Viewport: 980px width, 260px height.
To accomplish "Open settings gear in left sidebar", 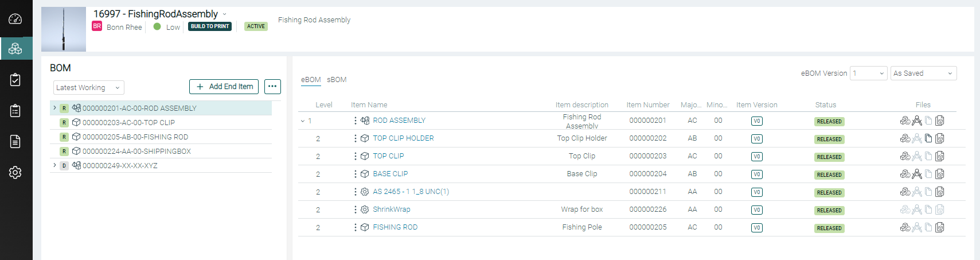I will (x=15, y=172).
